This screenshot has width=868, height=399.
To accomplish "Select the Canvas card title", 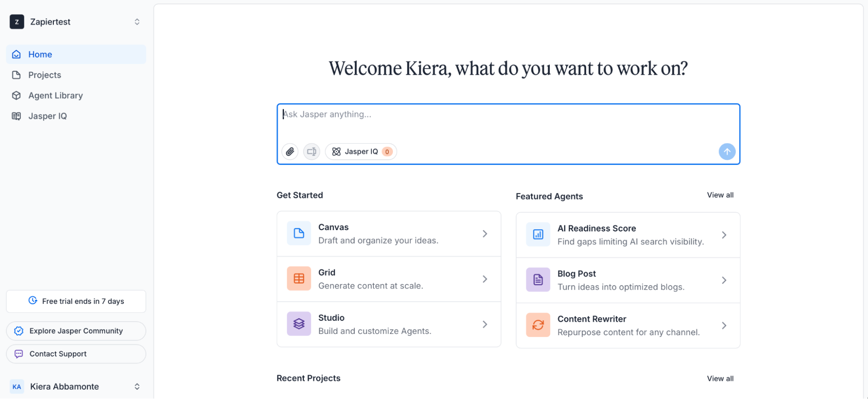I will click(x=333, y=227).
